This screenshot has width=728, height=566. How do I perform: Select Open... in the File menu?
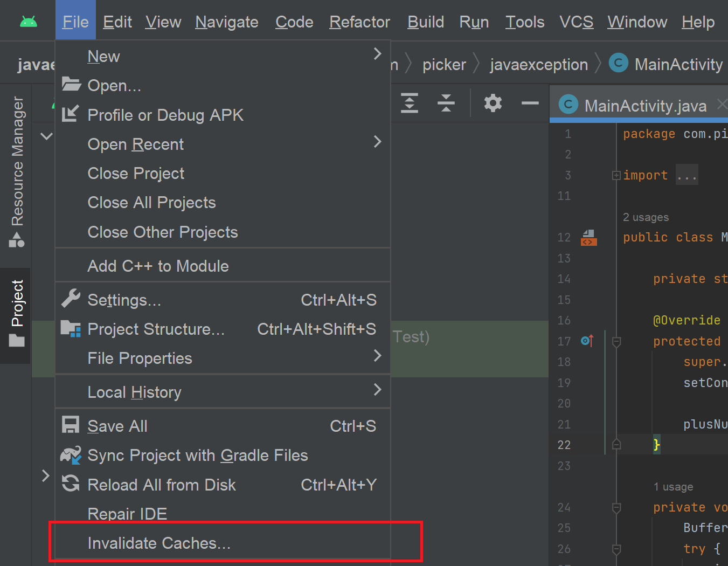[223, 85]
